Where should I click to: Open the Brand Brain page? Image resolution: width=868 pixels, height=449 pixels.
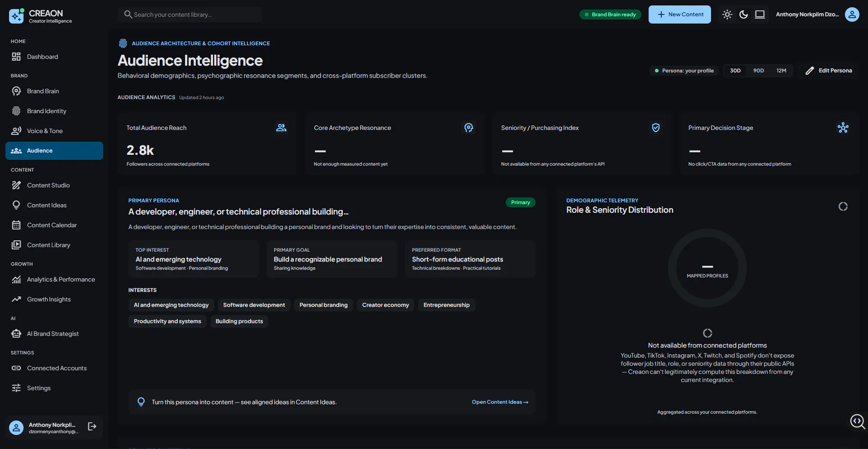54,91
